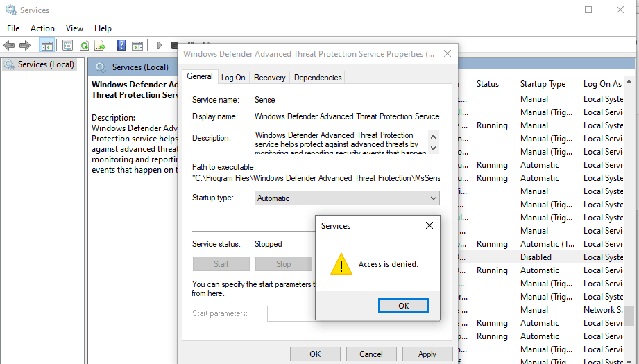Click the Access is denied. message text
This screenshot has width=639, height=364.
(x=389, y=264)
